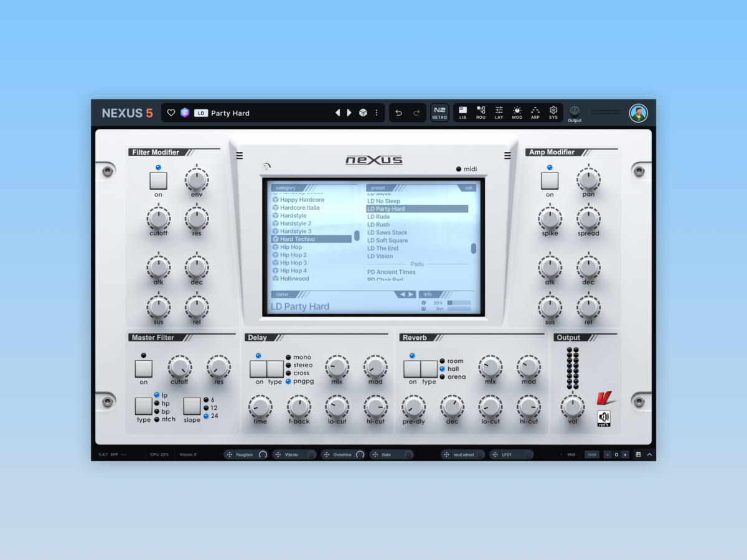This screenshot has height=560, width=747.
Task: Click right arrow in the name bar
Action: [x=411, y=294]
